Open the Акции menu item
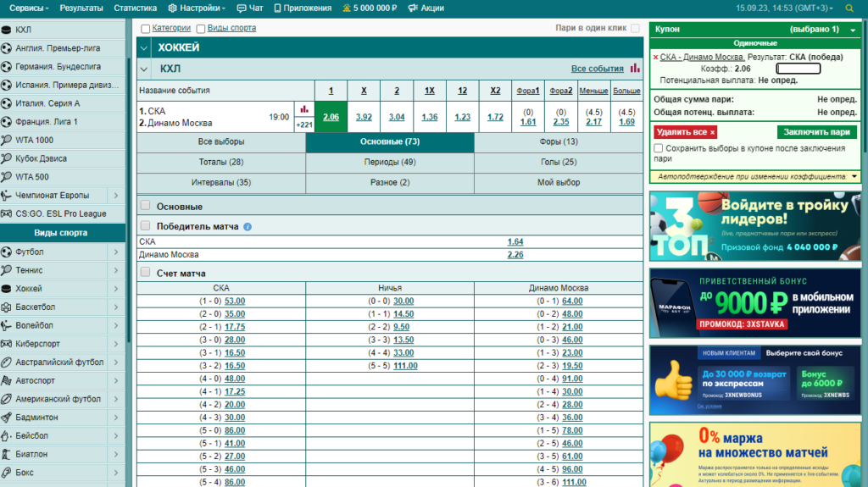 coord(426,8)
